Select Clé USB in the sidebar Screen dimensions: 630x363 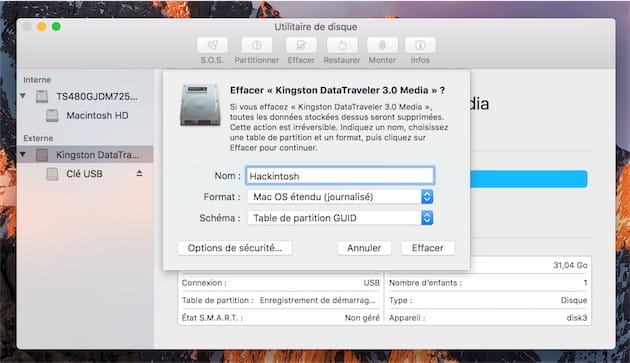[85, 174]
